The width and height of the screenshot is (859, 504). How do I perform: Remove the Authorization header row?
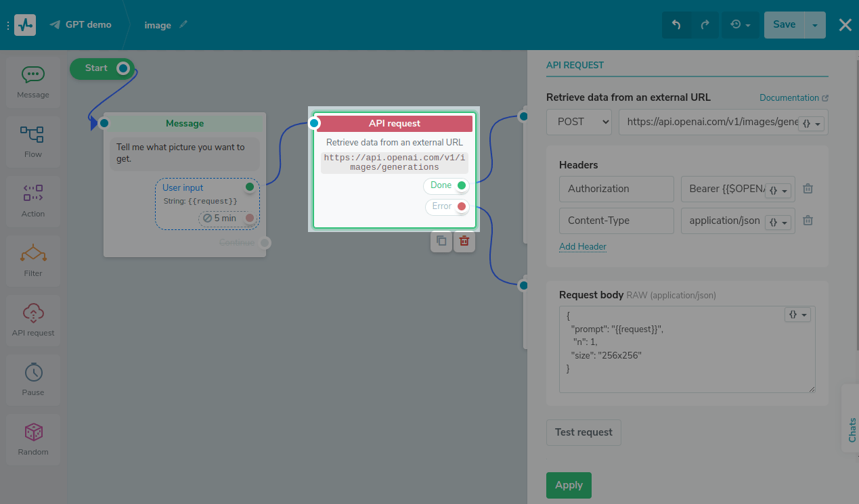tap(808, 189)
